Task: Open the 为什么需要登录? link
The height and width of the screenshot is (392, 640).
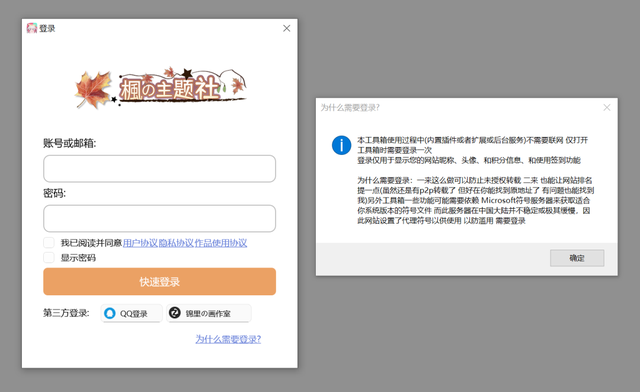Action: [228, 339]
